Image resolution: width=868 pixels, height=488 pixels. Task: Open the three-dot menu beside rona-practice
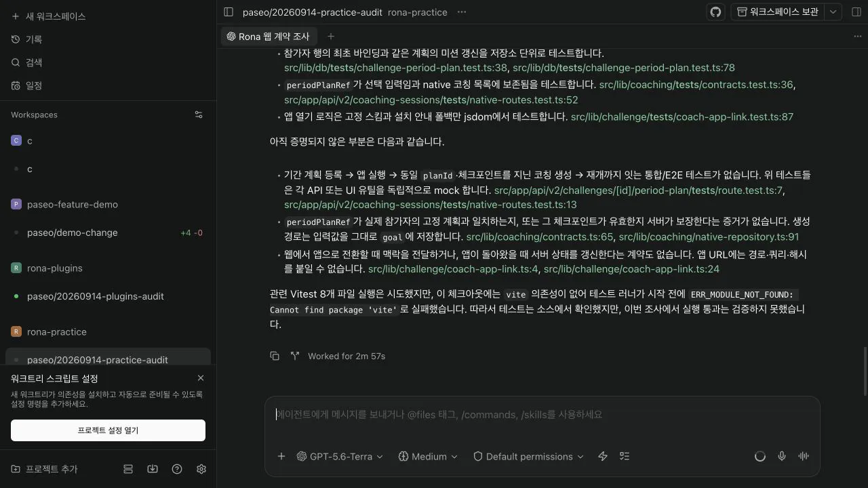pyautogui.click(x=462, y=12)
